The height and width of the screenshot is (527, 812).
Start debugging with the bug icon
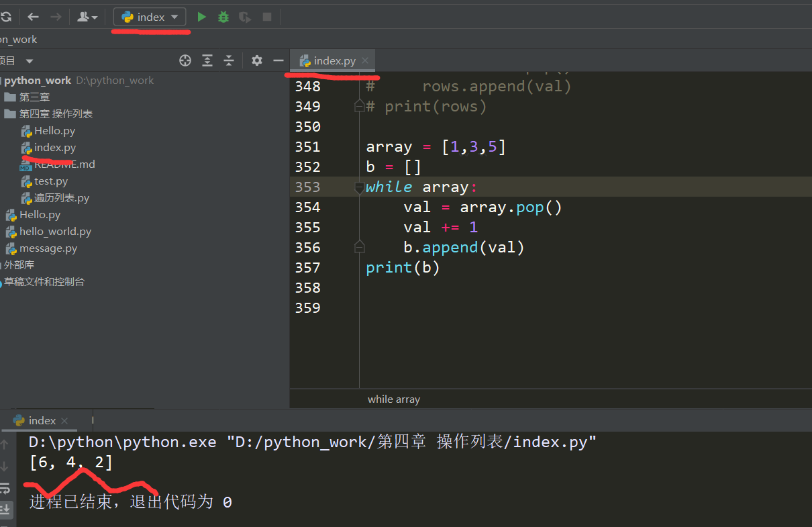coord(223,17)
